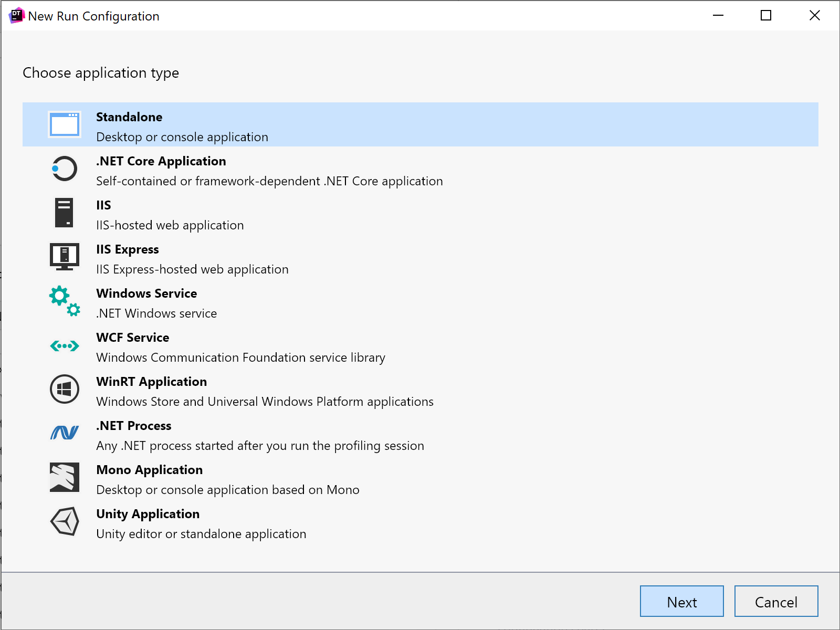Click 'Desktop or console application' description
This screenshot has width=840, height=630.
click(x=182, y=137)
